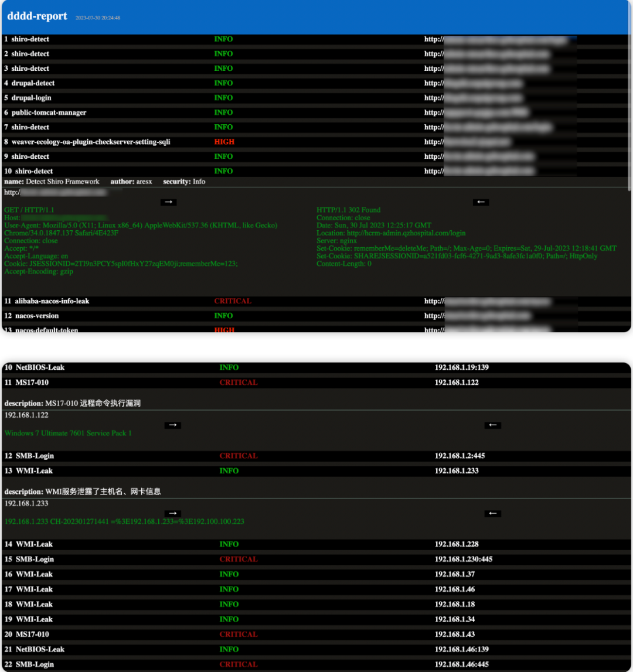This screenshot has width=633, height=672.
Task: Expand row 19 WMI-Leak
Action: coord(316,619)
